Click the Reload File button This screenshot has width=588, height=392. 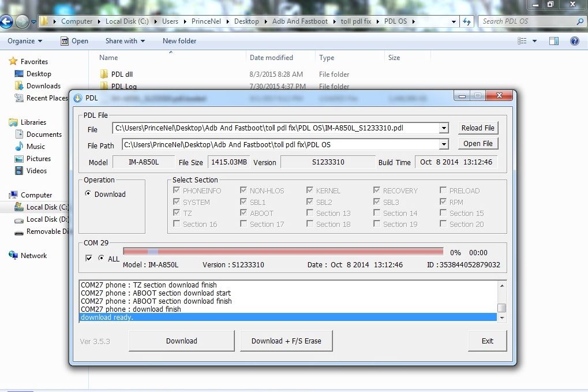point(478,128)
